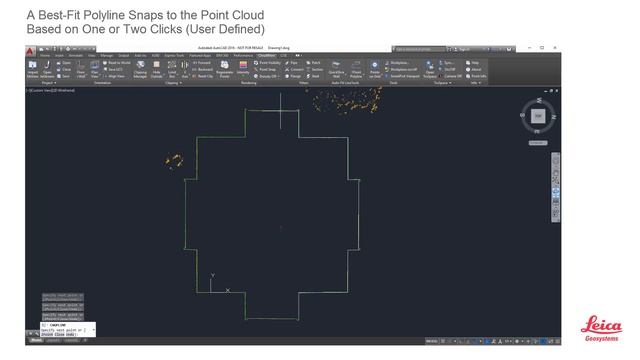Click the Point Info tool

tap(476, 76)
